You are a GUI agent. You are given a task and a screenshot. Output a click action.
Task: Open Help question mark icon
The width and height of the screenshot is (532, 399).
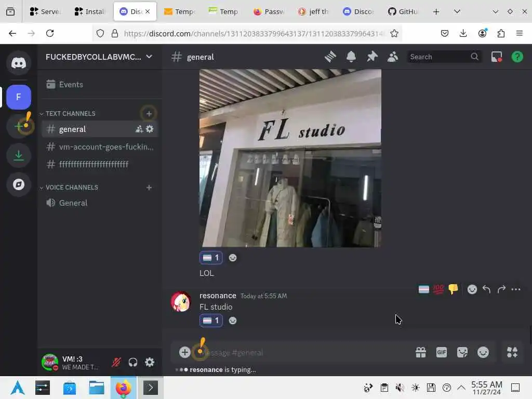tap(517, 57)
